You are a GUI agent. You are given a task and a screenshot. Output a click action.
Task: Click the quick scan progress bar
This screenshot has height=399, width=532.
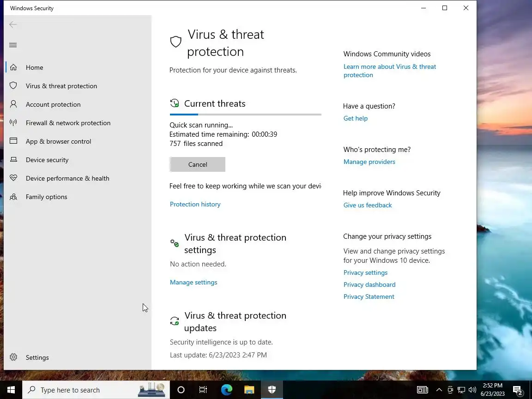[245, 115]
